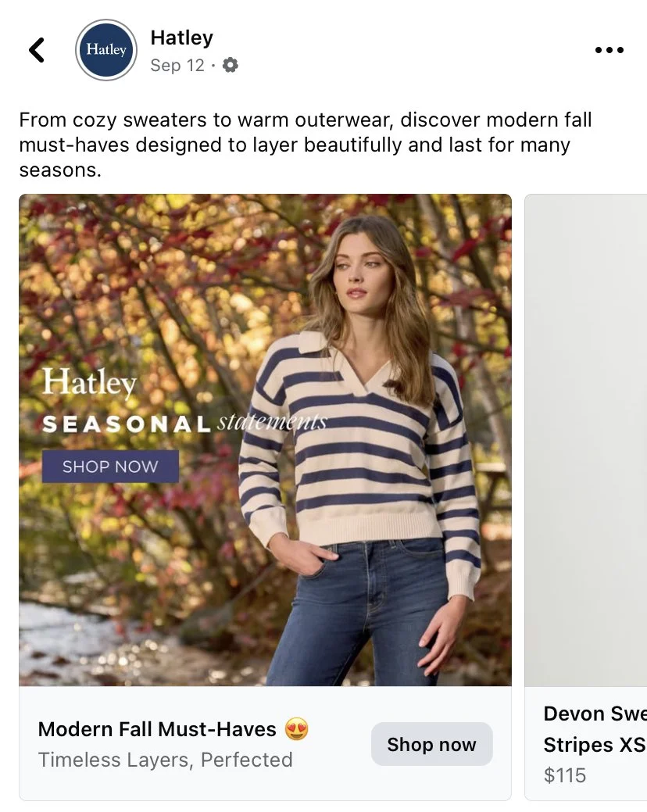The image size is (647, 812).
Task: Open the Hatley page name link
Action: [182, 38]
